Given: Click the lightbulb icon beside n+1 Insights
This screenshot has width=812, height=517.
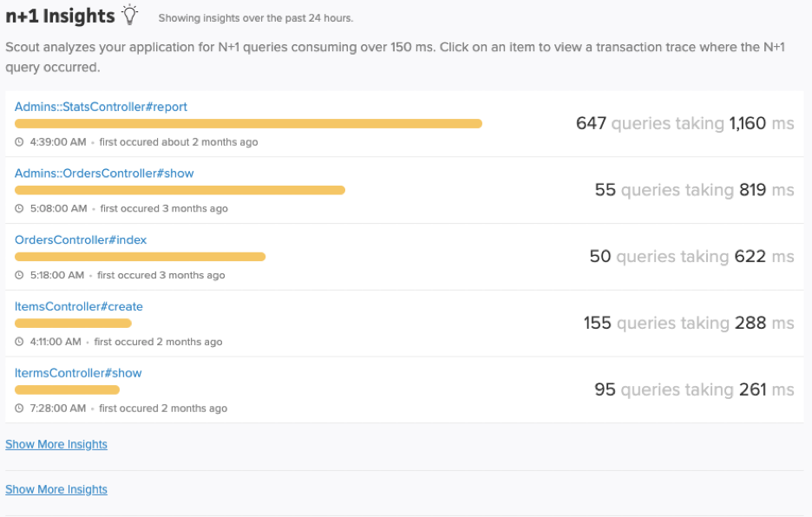Looking at the screenshot, I should click(x=130, y=15).
